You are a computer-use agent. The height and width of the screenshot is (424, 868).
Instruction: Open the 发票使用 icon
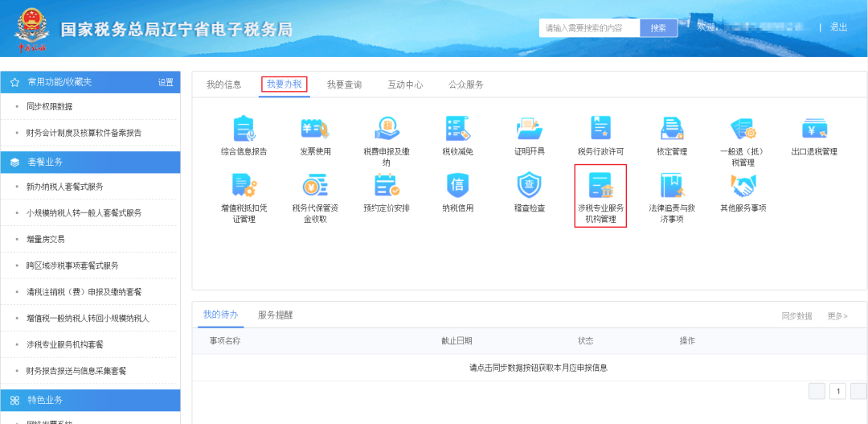pos(316,129)
